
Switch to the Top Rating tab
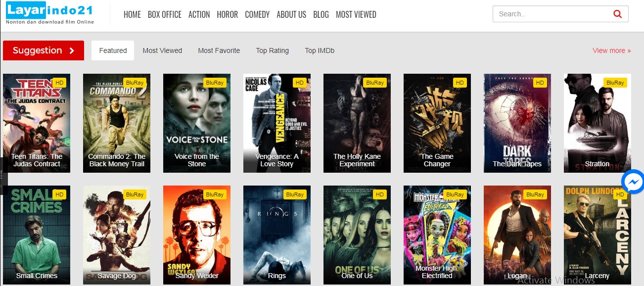[x=273, y=50]
